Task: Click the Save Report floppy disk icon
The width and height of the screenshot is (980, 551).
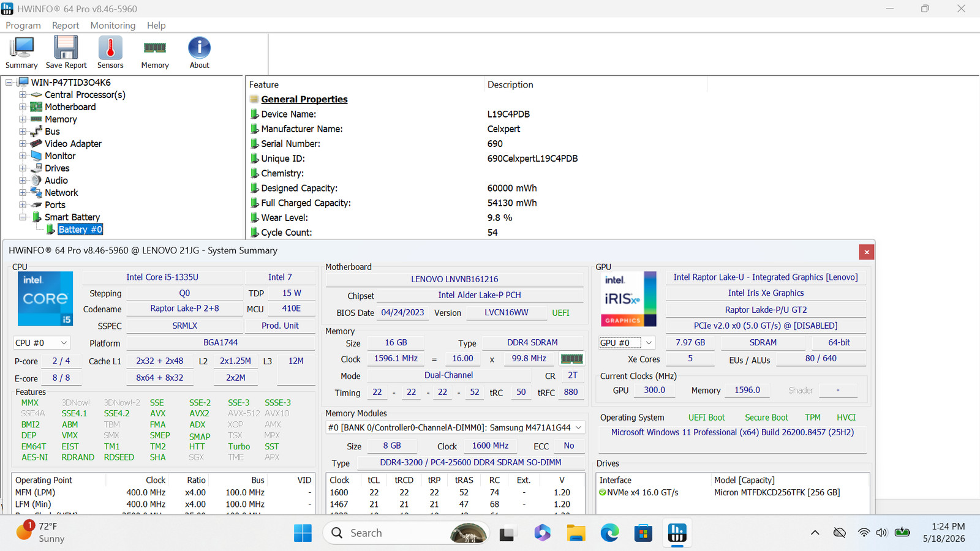Action: (66, 48)
